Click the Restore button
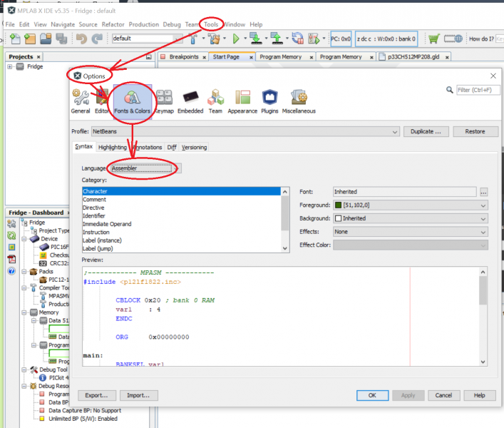Viewport: 504px width, 428px height. (475, 131)
